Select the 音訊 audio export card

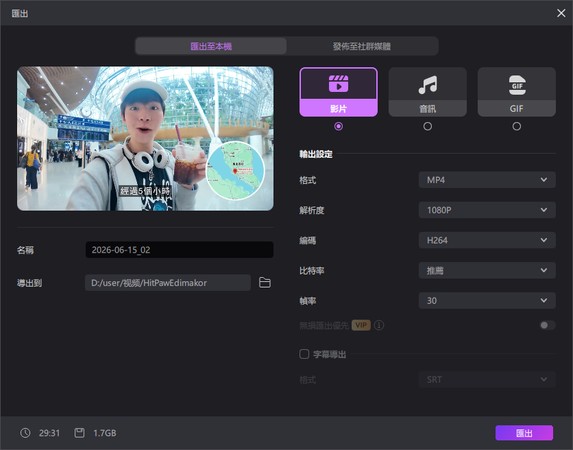[428, 92]
